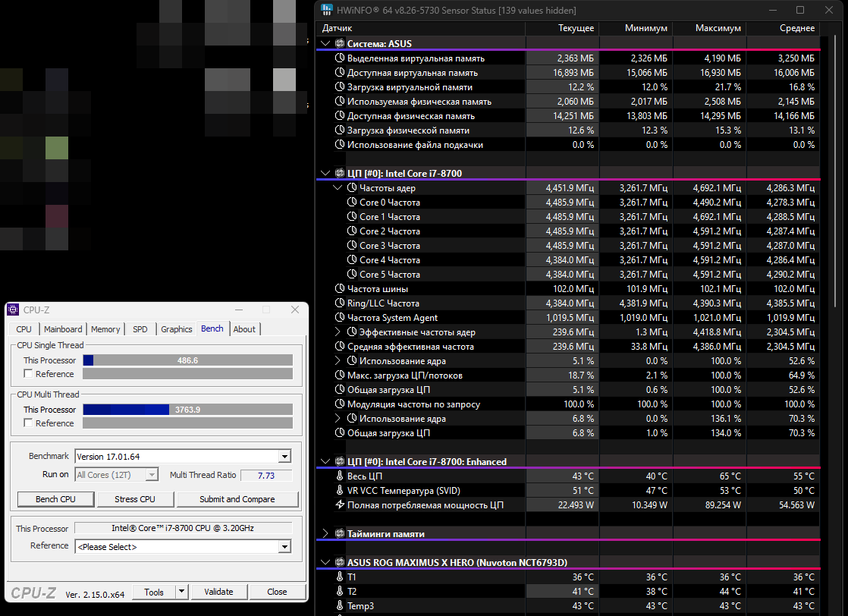Screen dimensions: 848x616
Task: Start Bench CPU benchmark
Action: pos(55,499)
